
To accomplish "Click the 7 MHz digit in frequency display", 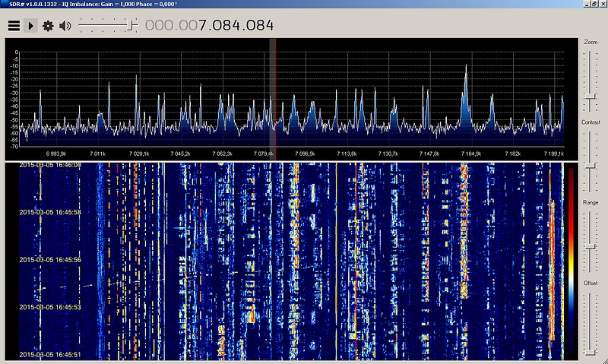I will click(204, 26).
